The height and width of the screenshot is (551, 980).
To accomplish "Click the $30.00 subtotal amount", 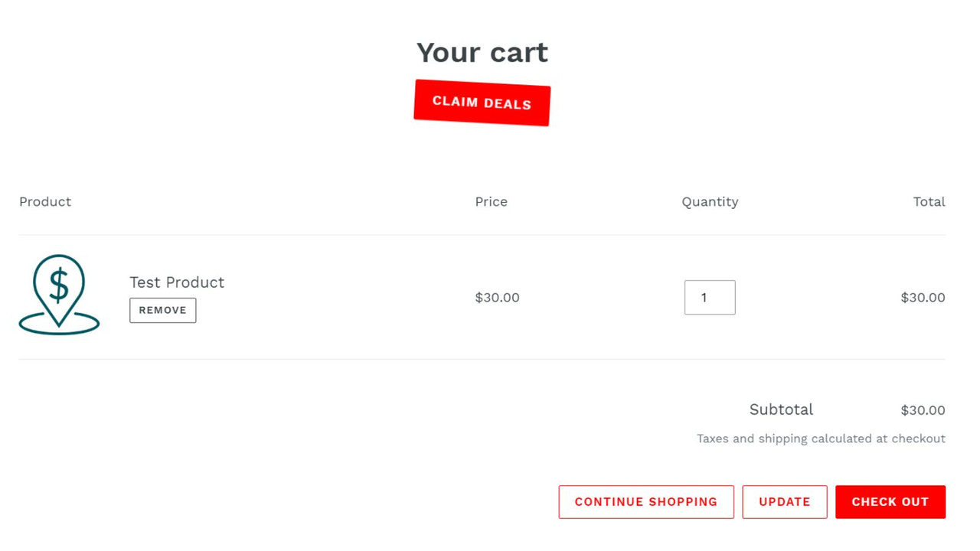I will pos(923,410).
